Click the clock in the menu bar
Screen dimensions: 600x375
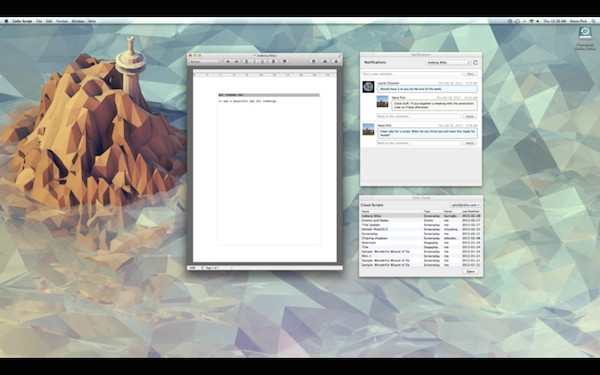(x=555, y=21)
